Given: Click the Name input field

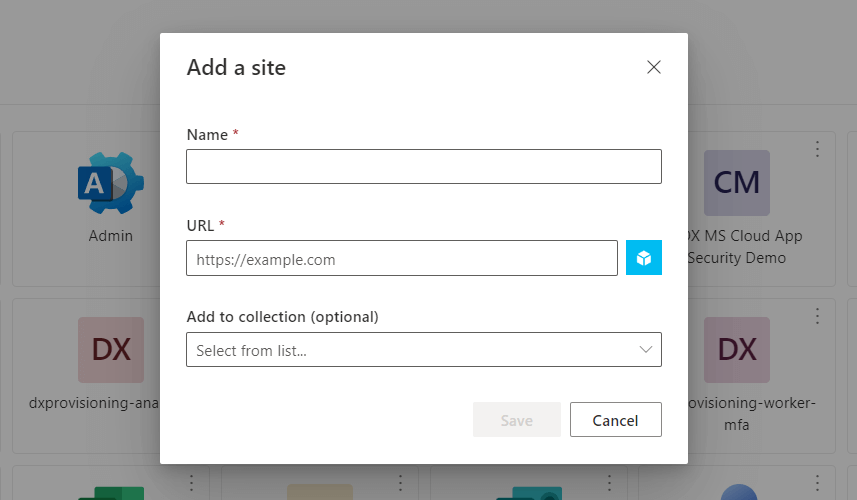Looking at the screenshot, I should tap(424, 167).
